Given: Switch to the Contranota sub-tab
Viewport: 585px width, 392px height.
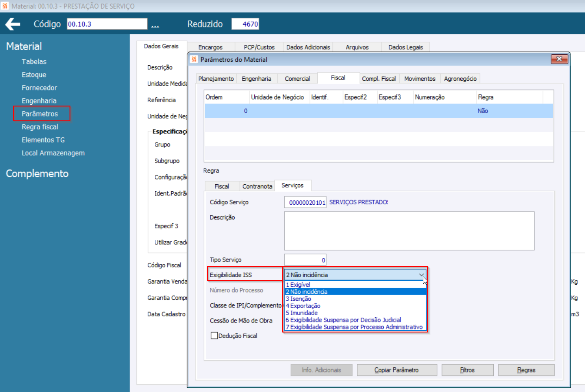Looking at the screenshot, I should pos(257,186).
